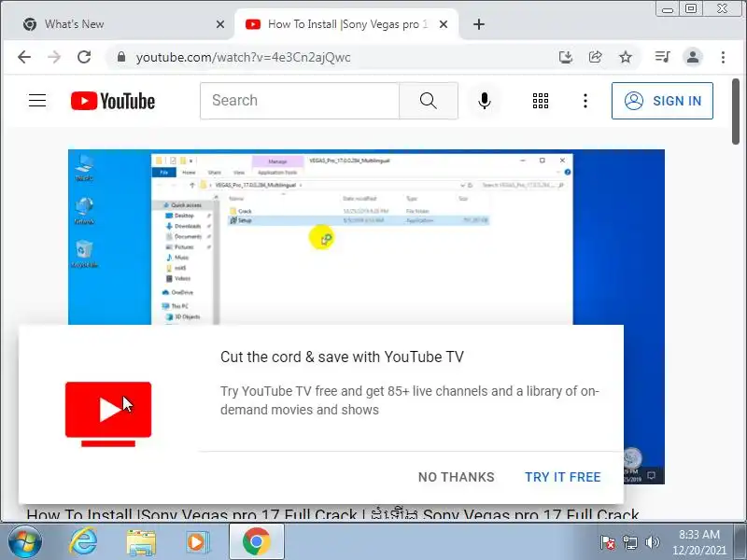Open the Chrome profile avatar

(x=693, y=57)
